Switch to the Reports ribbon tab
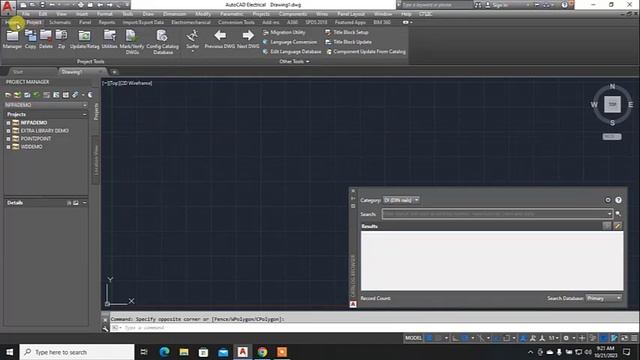This screenshot has width=640, height=360. tap(107, 22)
